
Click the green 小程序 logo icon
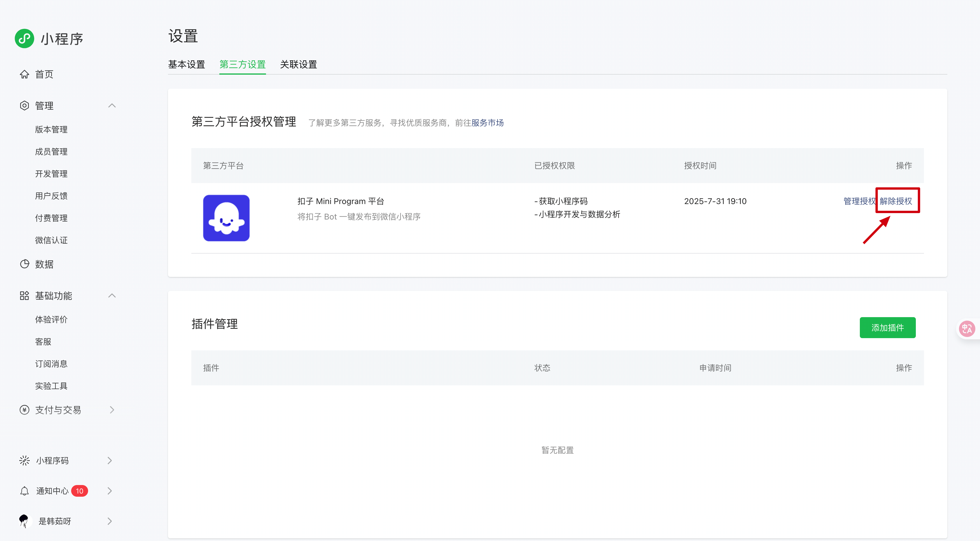[24, 38]
